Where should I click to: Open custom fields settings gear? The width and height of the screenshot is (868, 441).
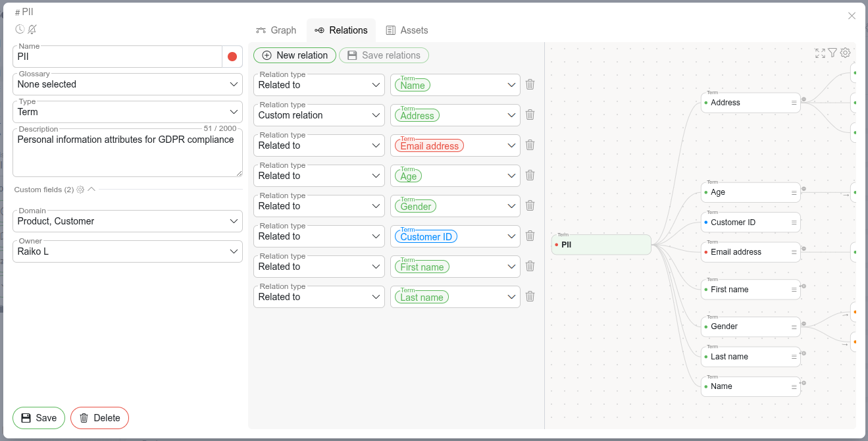point(80,190)
